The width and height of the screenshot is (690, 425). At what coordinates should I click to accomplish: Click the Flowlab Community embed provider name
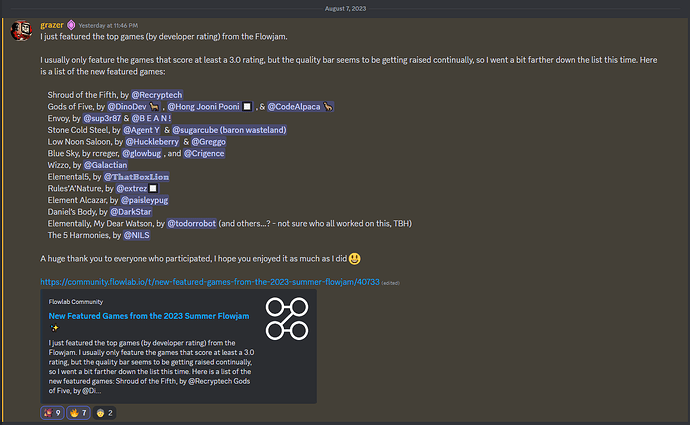76,302
